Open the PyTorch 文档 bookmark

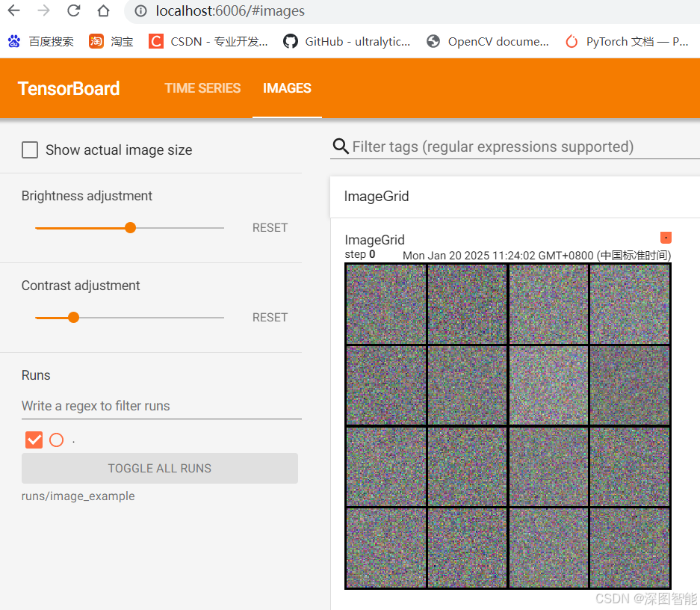click(628, 42)
